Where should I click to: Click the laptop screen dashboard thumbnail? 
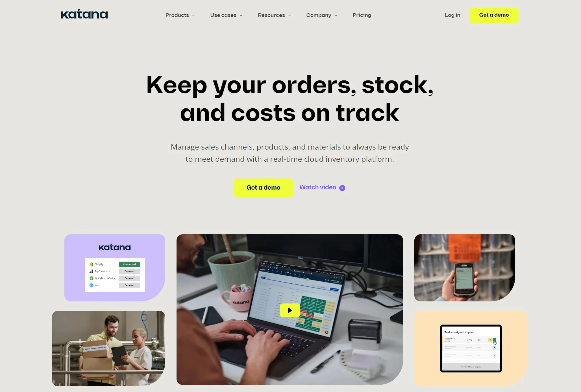pyautogui.click(x=290, y=309)
